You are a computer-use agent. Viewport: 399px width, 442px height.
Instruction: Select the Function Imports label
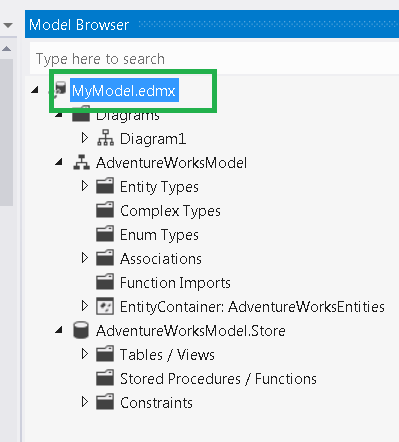(x=175, y=283)
